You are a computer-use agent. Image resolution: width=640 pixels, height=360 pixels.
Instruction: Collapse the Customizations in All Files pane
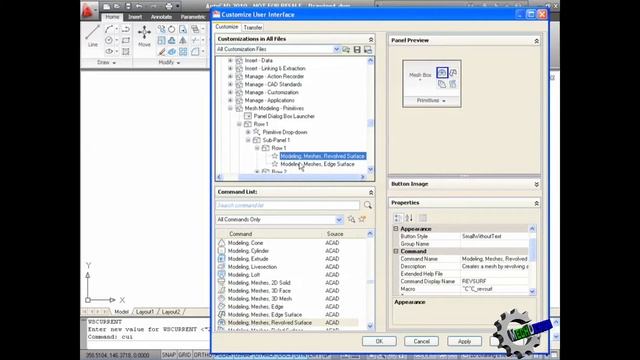tap(371, 40)
